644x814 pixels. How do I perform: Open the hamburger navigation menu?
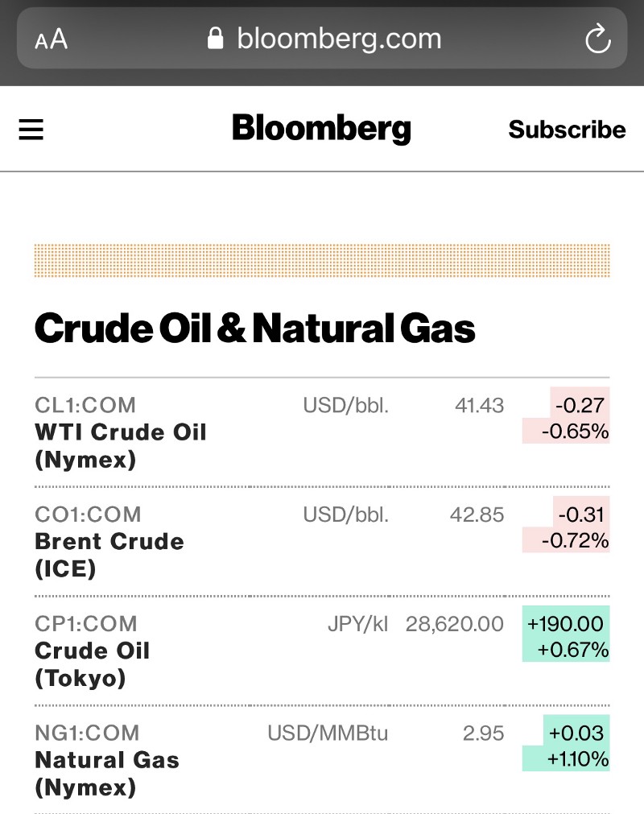pos(31,130)
